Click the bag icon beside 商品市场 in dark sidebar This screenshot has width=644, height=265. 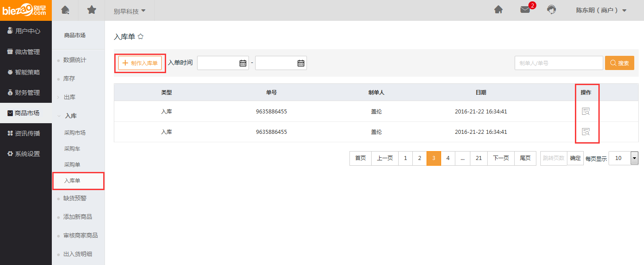[10, 113]
